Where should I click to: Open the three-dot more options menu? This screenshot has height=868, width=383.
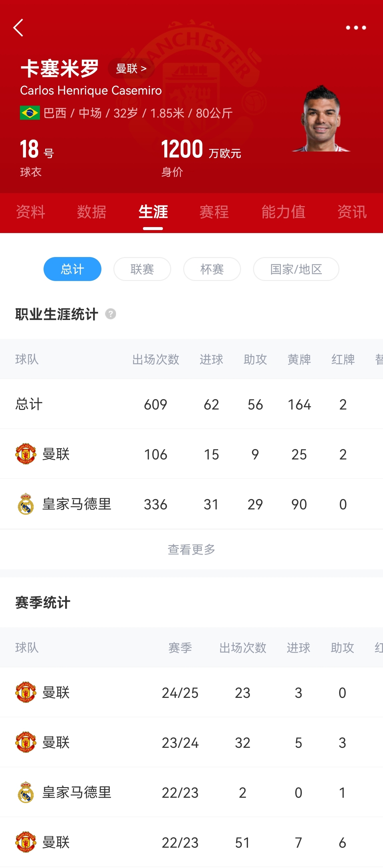tap(356, 28)
